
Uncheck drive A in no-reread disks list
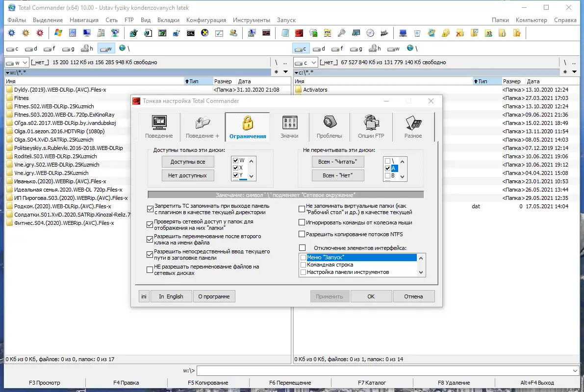388,168
